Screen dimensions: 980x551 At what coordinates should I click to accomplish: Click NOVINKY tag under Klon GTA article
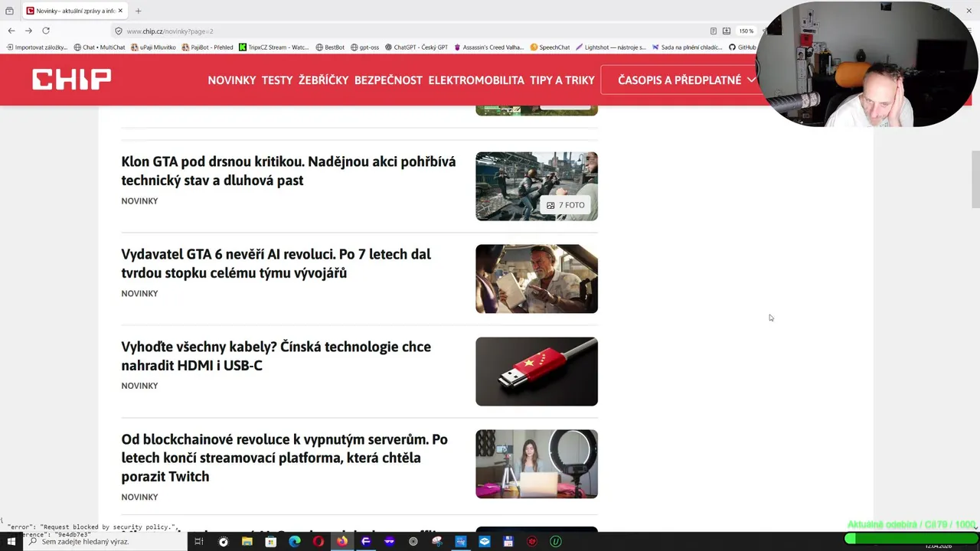point(139,201)
